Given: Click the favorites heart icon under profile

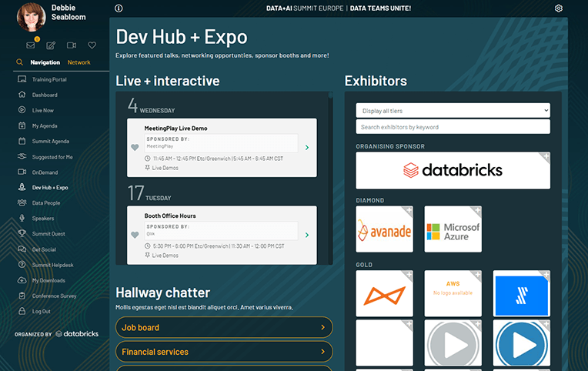Looking at the screenshot, I should point(92,45).
